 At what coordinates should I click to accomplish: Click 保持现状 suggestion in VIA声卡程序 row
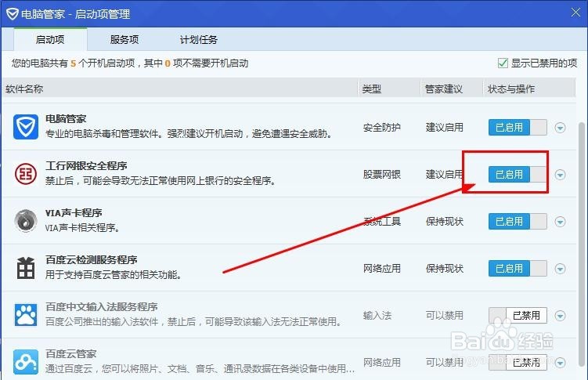click(445, 221)
